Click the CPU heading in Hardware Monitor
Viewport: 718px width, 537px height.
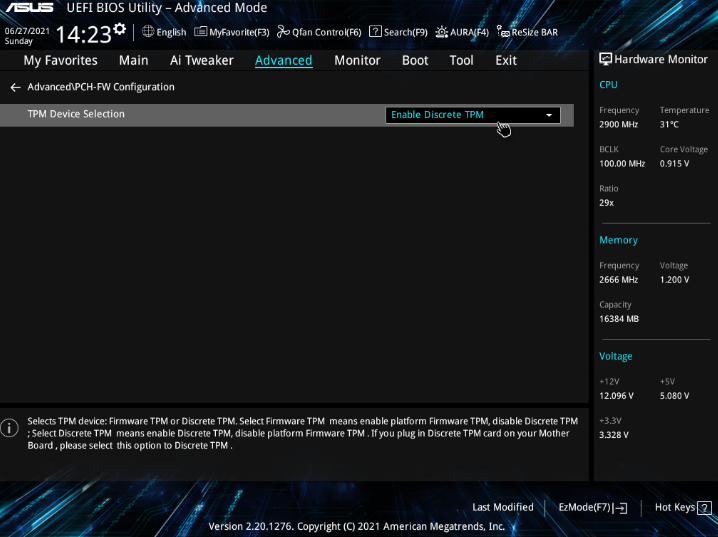(x=608, y=85)
